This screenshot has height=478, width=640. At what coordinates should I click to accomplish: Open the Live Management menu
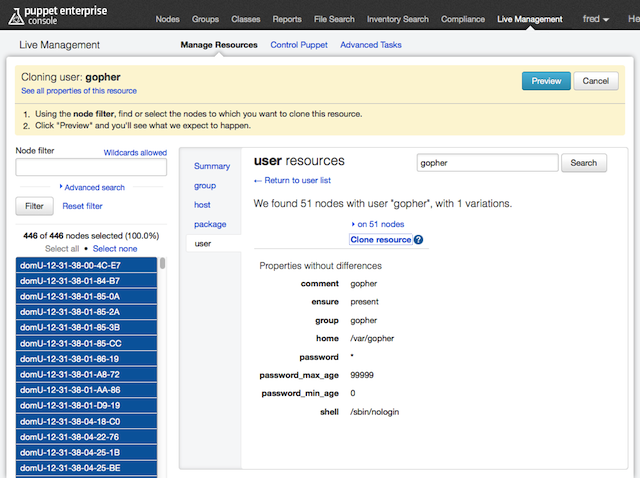pyautogui.click(x=529, y=19)
